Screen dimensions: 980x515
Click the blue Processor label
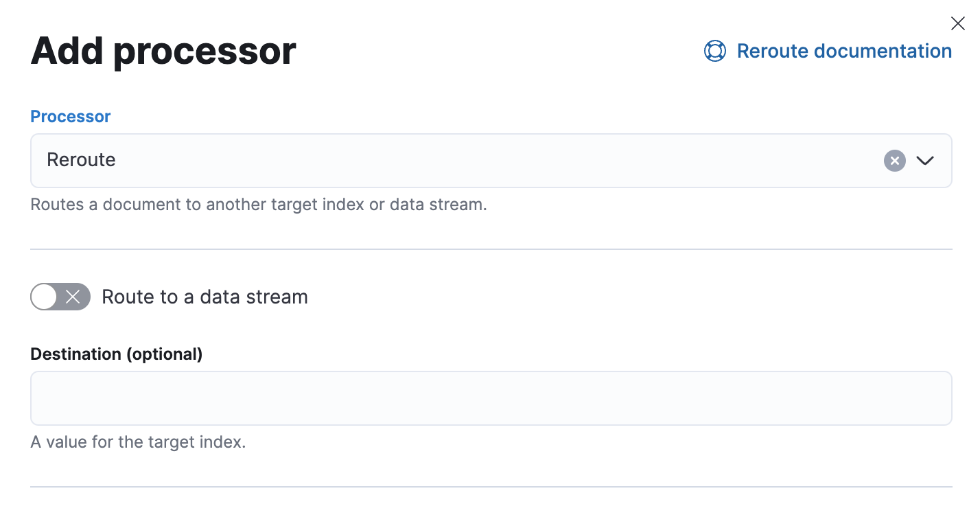(70, 116)
